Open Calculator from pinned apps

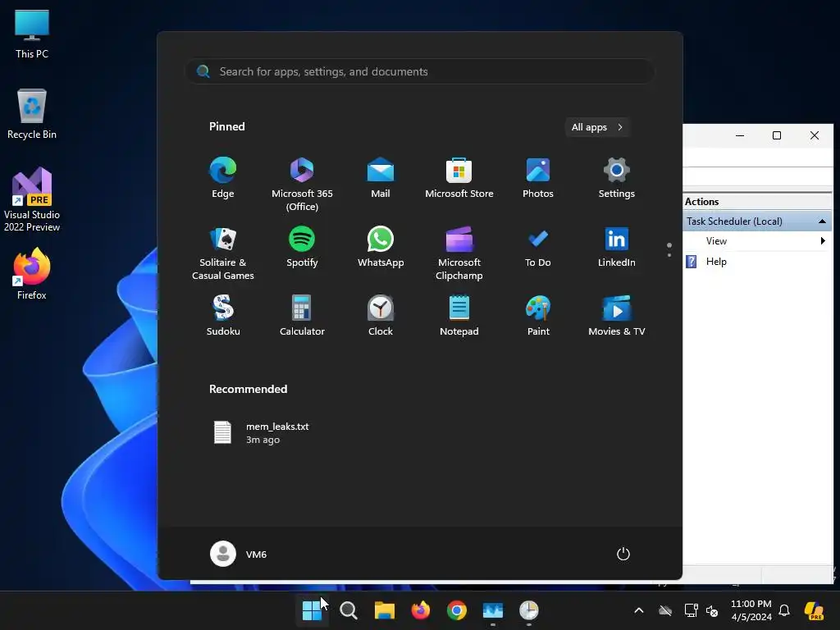click(x=302, y=316)
